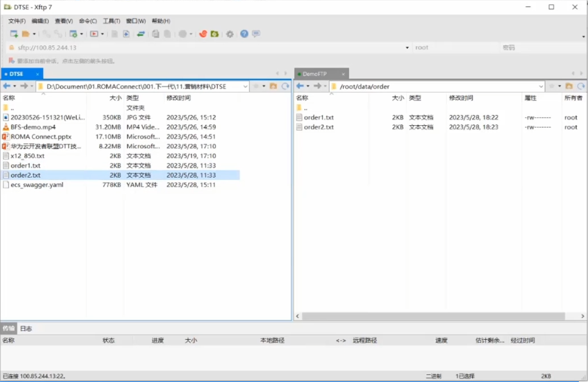This screenshot has height=382, width=588.
Task: Sort local files by 修改时间 column
Action: coord(179,98)
